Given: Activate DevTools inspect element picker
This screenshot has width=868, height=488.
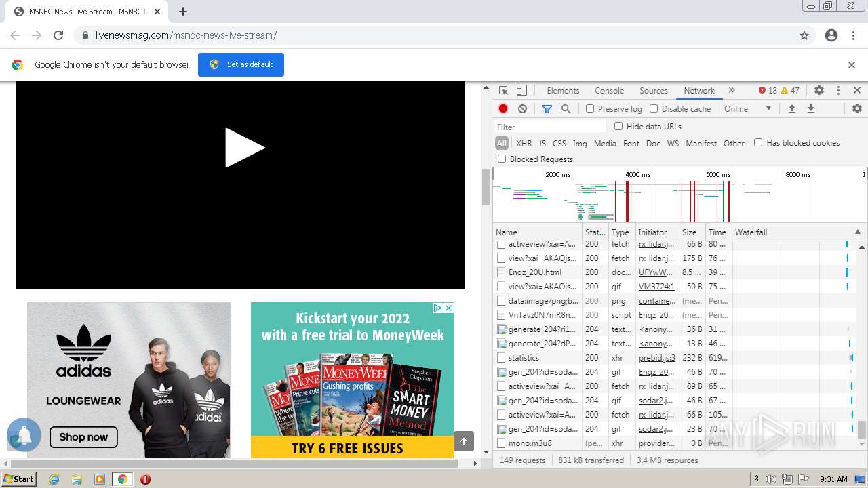Looking at the screenshot, I should click(x=503, y=90).
